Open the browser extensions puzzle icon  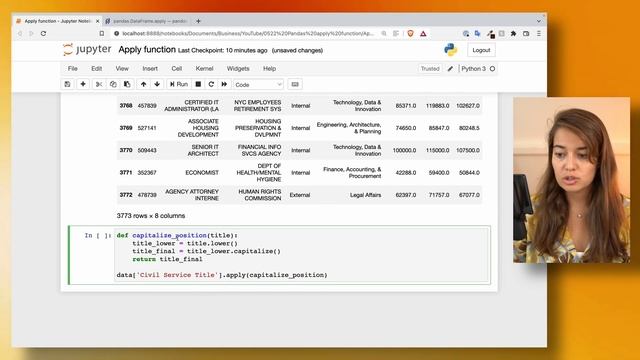coord(513,33)
